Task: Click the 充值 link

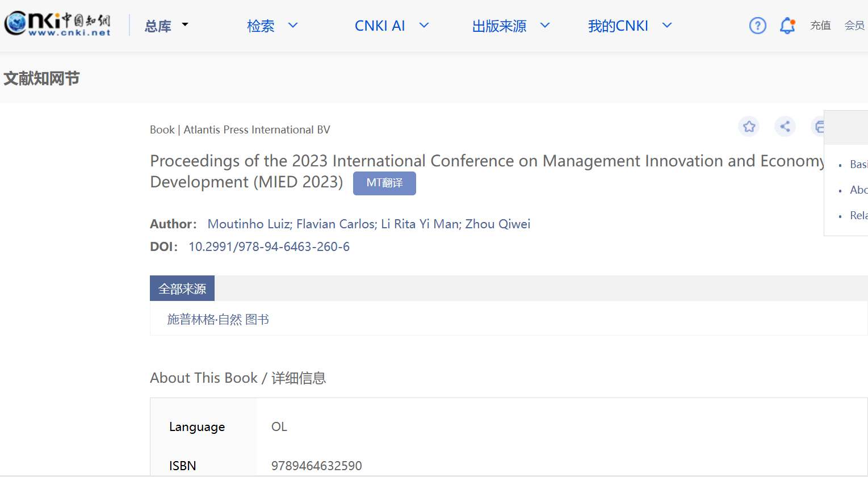Action: tap(820, 26)
